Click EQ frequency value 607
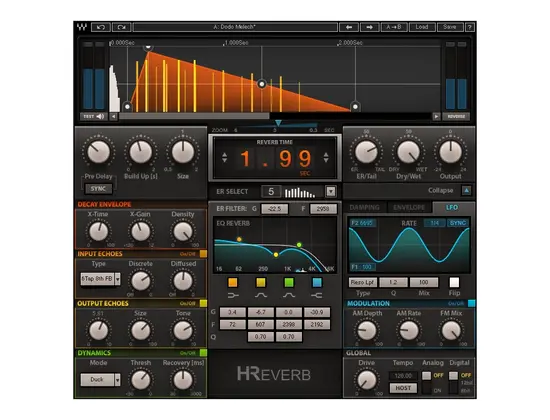 (261, 325)
